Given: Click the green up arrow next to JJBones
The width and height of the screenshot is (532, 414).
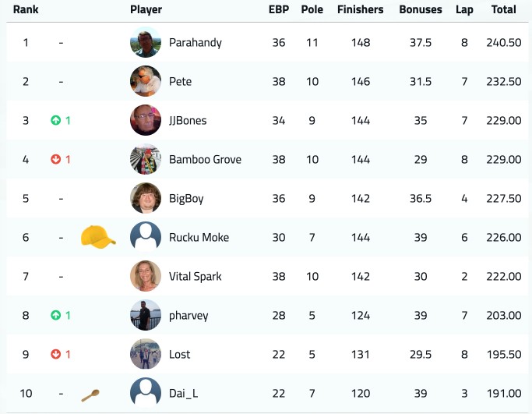Looking at the screenshot, I should click(x=55, y=120).
